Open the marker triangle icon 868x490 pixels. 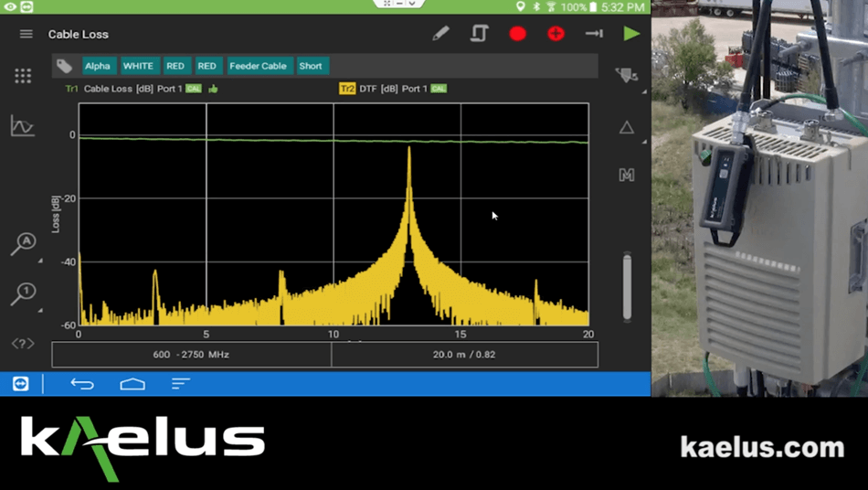pos(627,127)
